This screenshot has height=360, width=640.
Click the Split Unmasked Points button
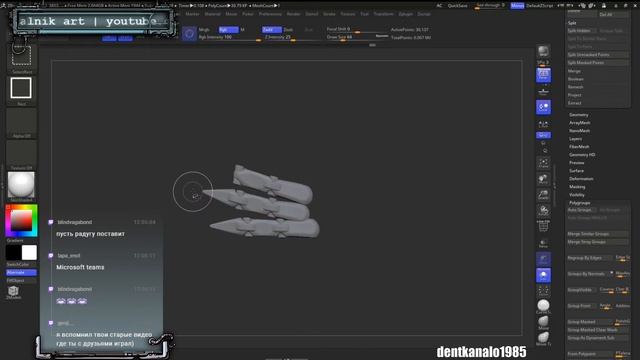(598, 55)
